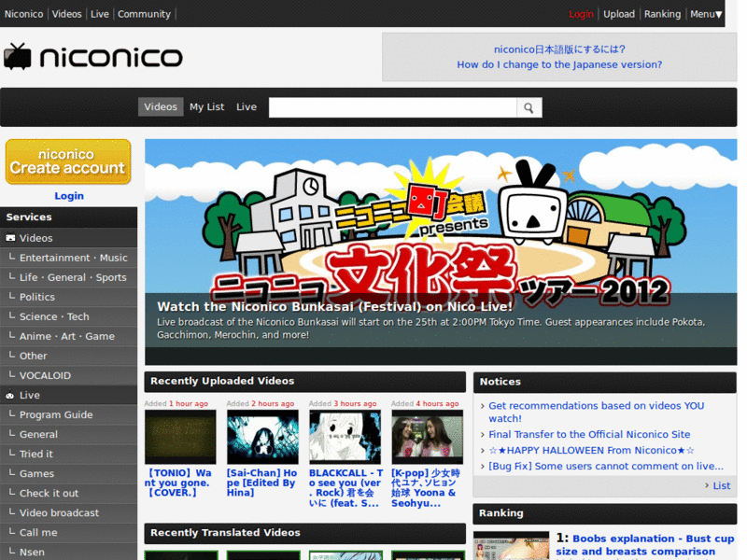Open the K-pop Yoona & Seohyun thumbnail
The width and height of the screenshot is (747, 560).
(x=428, y=437)
